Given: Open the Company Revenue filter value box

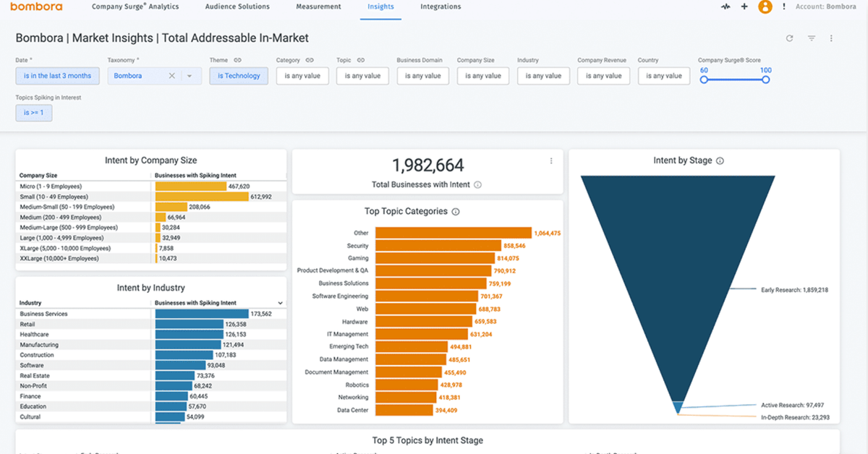Looking at the screenshot, I should point(603,76).
